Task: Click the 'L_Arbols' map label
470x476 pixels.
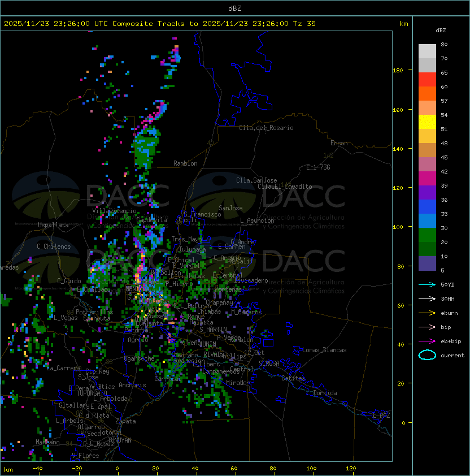Action: pyautogui.click(x=70, y=421)
